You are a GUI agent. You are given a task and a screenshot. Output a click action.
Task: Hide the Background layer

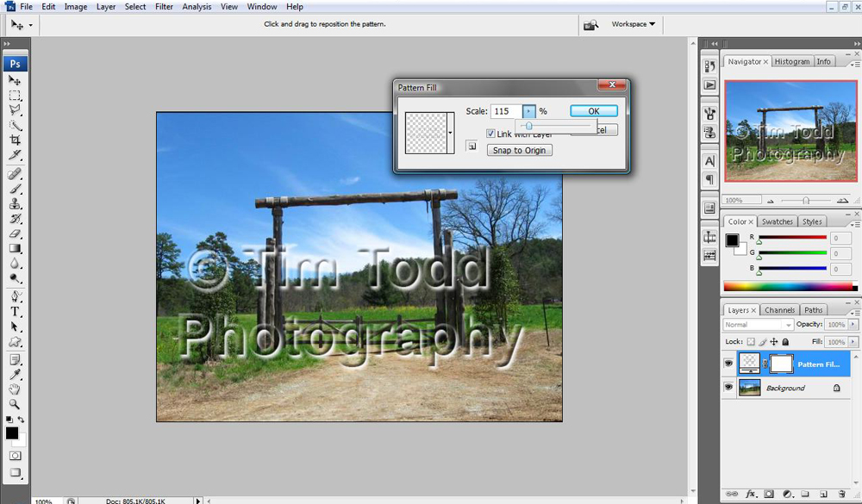(x=728, y=388)
